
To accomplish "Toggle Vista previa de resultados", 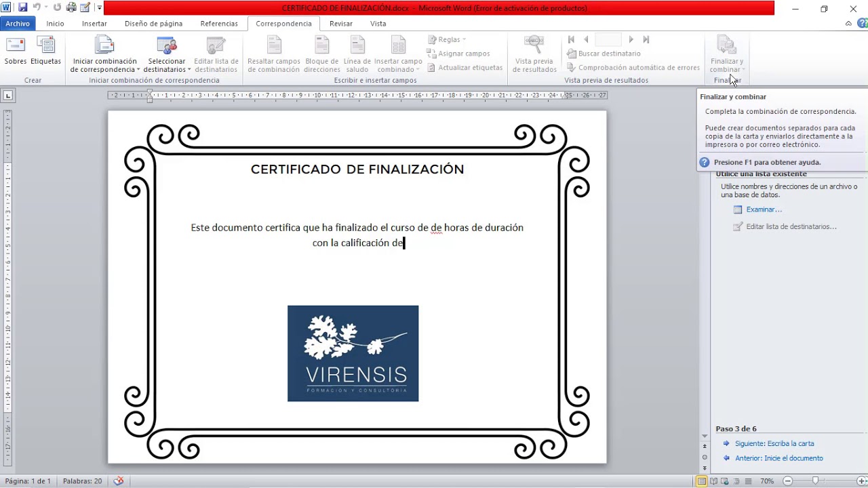I will 534,54.
